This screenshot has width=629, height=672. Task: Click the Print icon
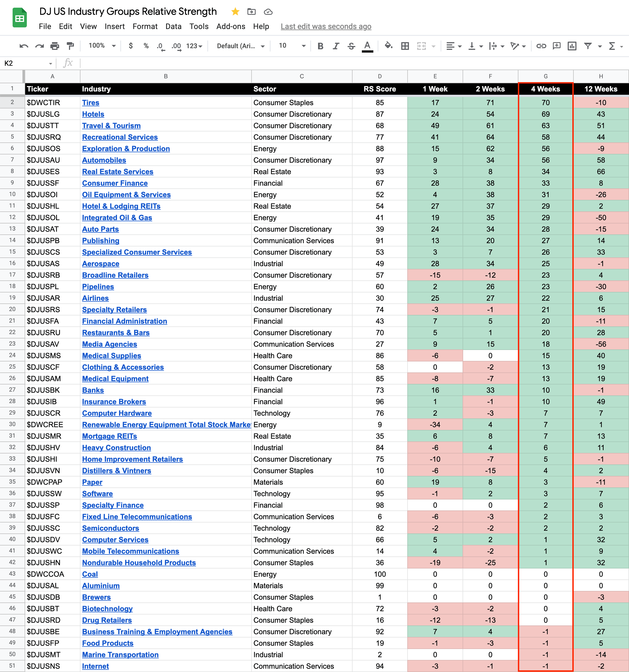coord(55,46)
